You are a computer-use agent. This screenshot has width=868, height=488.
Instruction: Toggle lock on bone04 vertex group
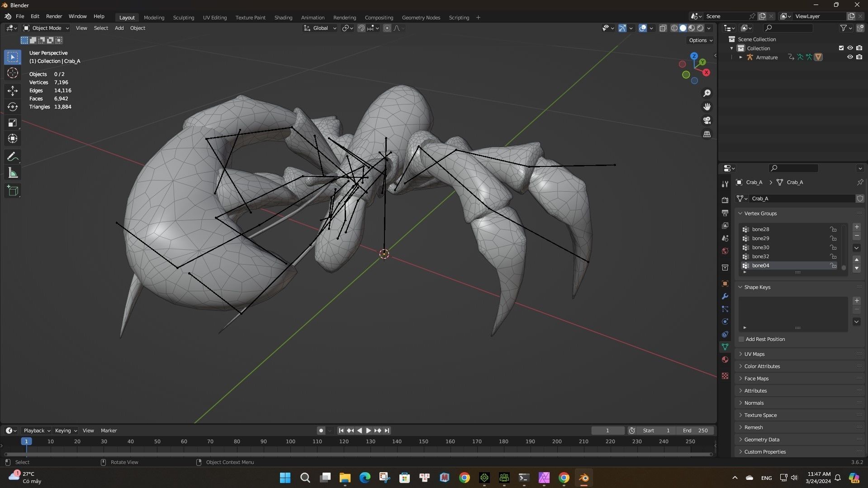[x=833, y=265]
